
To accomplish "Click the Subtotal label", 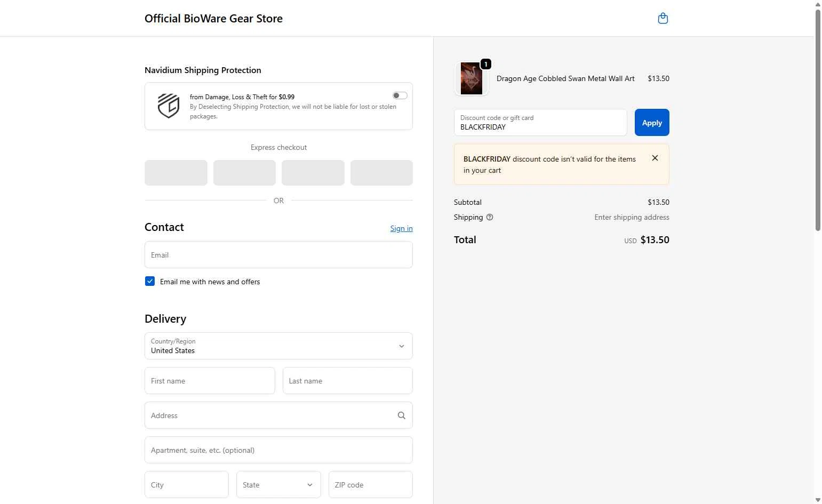I will pos(468,202).
